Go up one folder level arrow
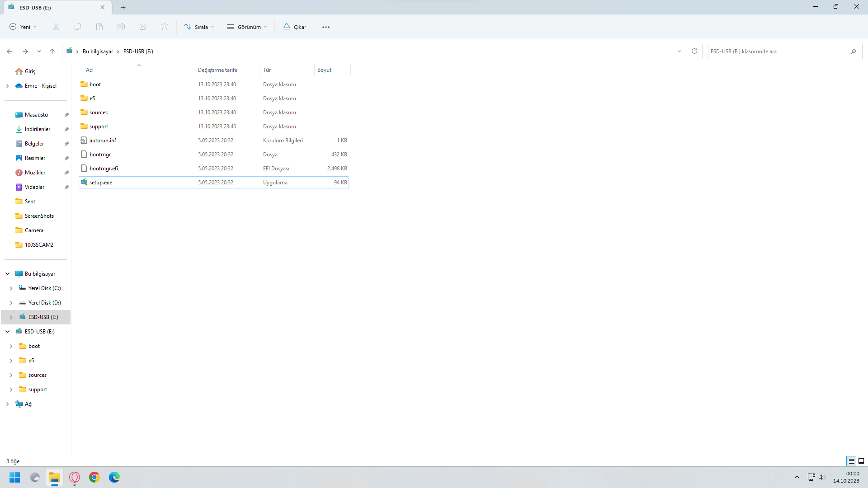The image size is (868, 488). pos(52,52)
